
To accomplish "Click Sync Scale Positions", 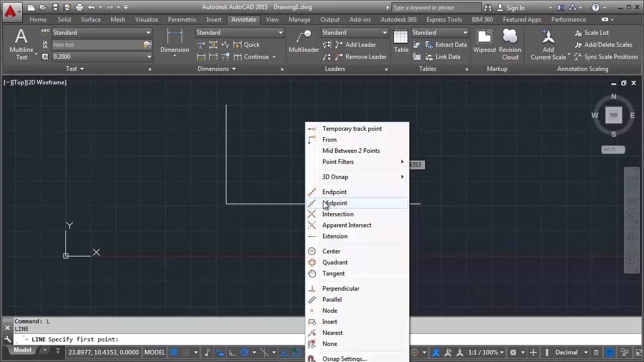I will coord(606,57).
